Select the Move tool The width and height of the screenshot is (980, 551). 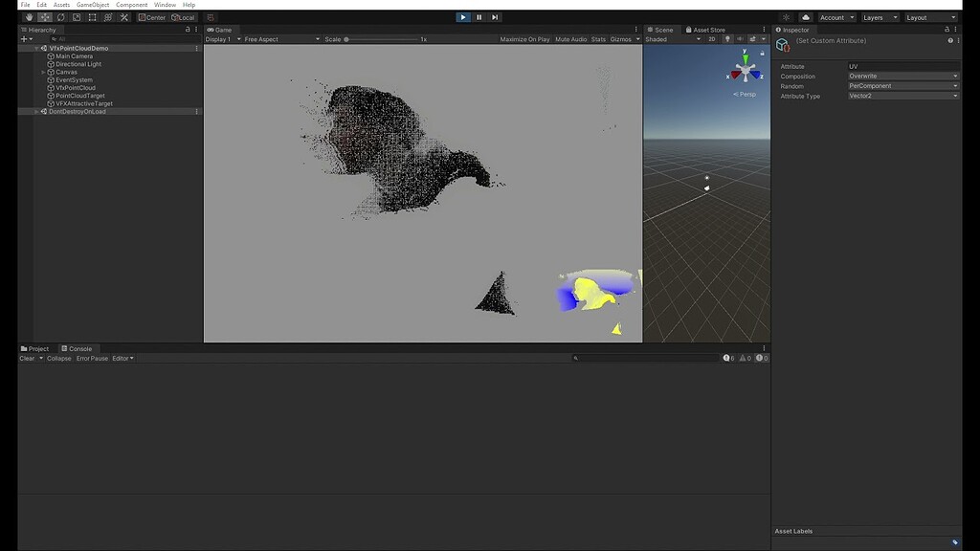[x=44, y=17]
